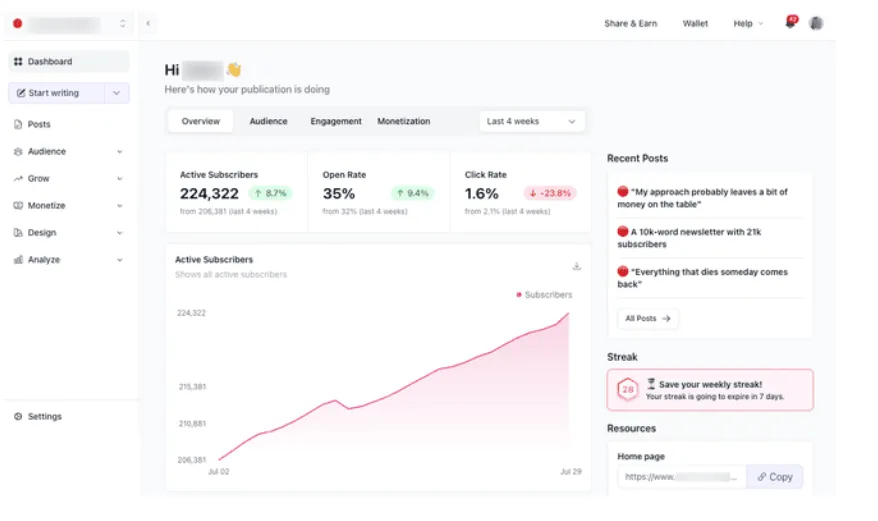Download the Active Subscribers chart
This screenshot has width=878, height=521.
tap(577, 266)
